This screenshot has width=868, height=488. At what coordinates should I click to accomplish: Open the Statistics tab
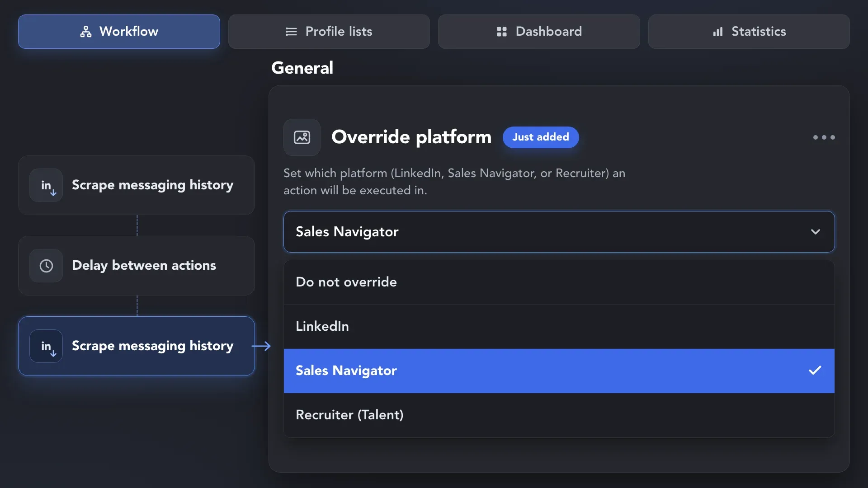coord(749,32)
